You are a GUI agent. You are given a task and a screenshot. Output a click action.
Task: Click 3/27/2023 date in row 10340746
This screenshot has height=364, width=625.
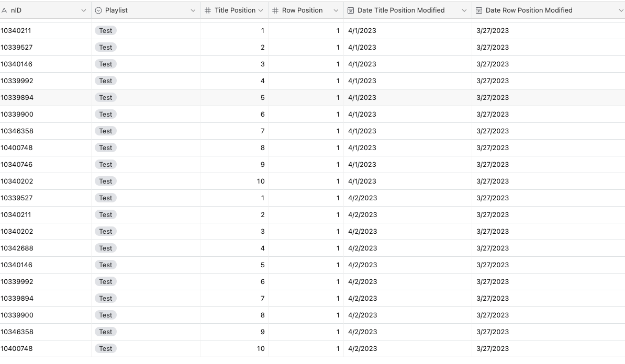click(x=492, y=164)
